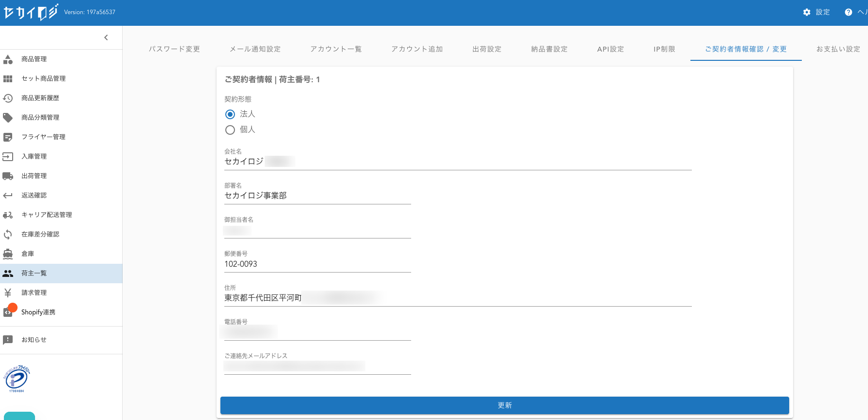Open セット商品管理 grid icon

tap(8, 79)
